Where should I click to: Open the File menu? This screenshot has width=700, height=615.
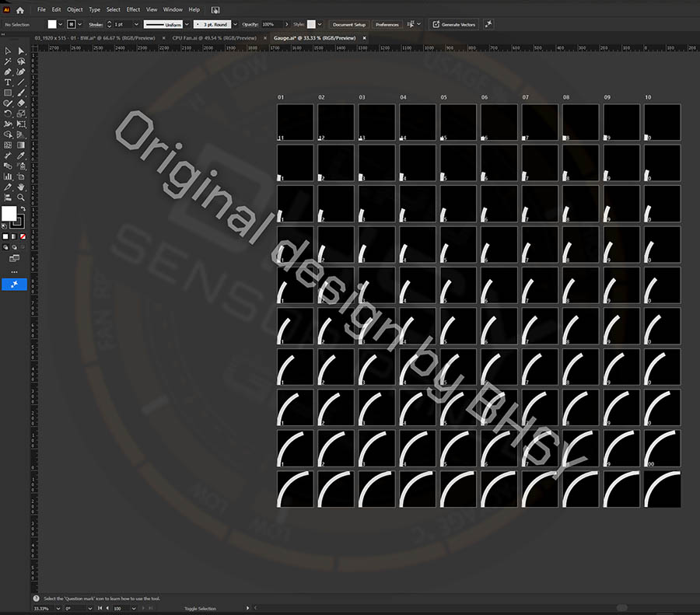(41, 9)
